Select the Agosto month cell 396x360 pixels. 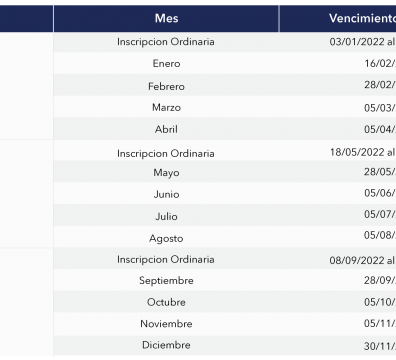166,238
